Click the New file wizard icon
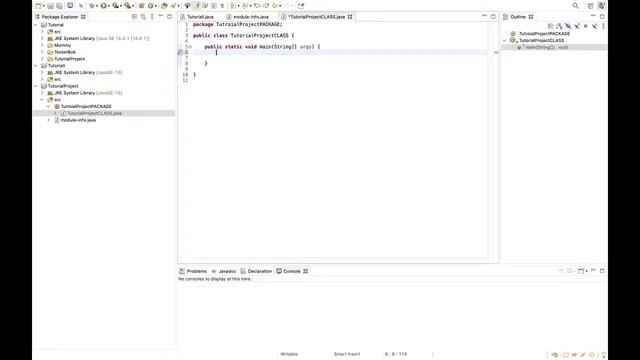Image resolution: width=640 pixels, height=360 pixels. pyautogui.click(x=38, y=6)
